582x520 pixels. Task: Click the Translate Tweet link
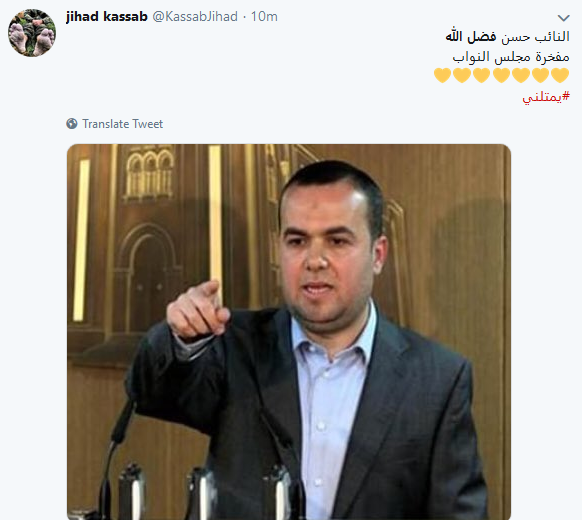pyautogui.click(x=122, y=124)
